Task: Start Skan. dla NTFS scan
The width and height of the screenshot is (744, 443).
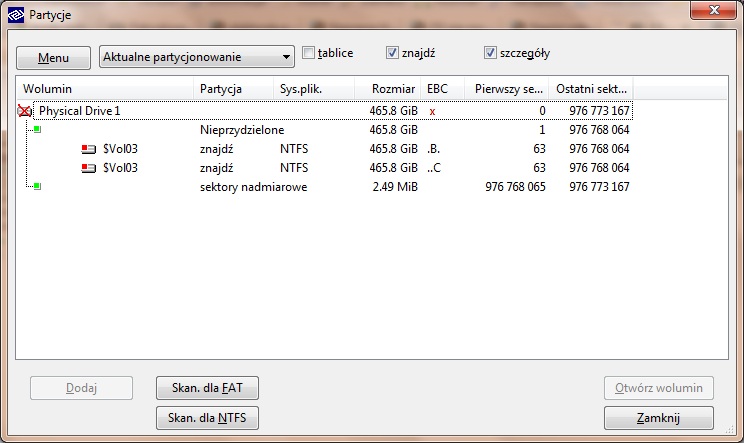Action: [x=207, y=418]
